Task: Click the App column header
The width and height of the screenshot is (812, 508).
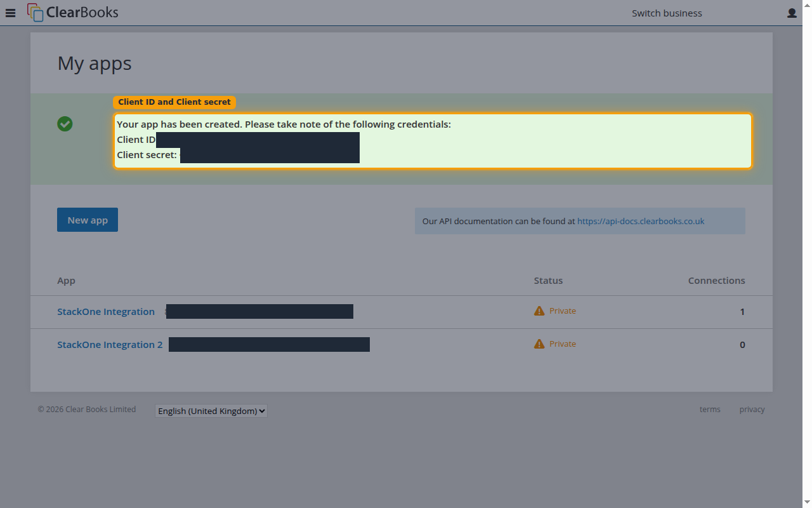Action: [66, 281]
